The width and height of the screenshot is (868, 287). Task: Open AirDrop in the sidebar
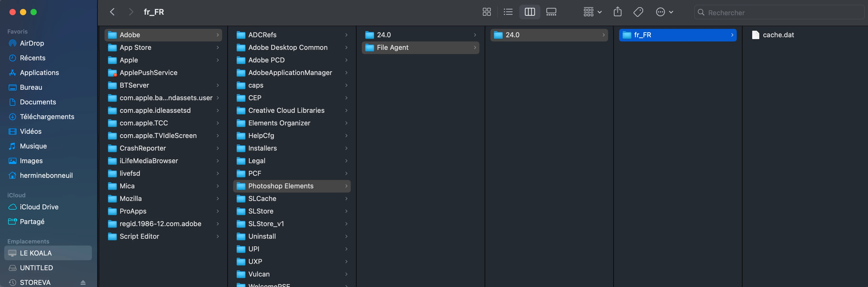(x=32, y=43)
